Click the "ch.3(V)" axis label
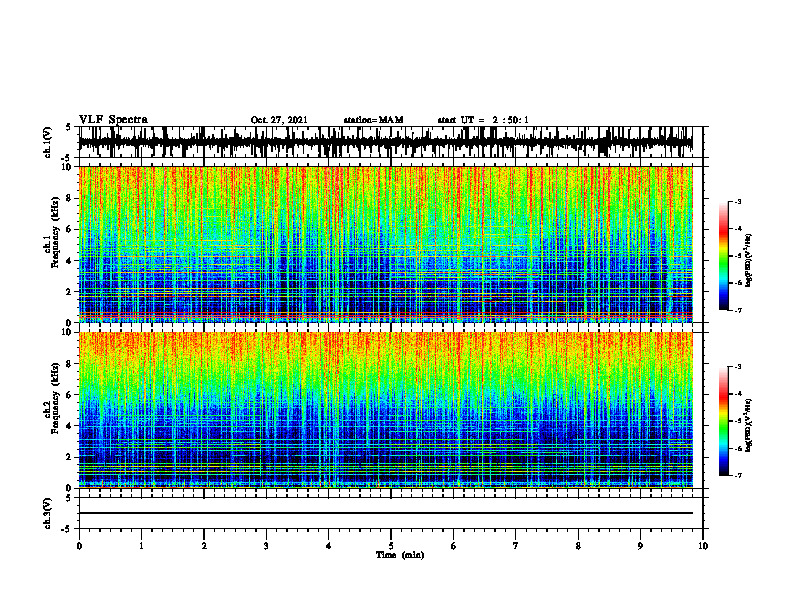This screenshot has width=792, height=612. (48, 514)
